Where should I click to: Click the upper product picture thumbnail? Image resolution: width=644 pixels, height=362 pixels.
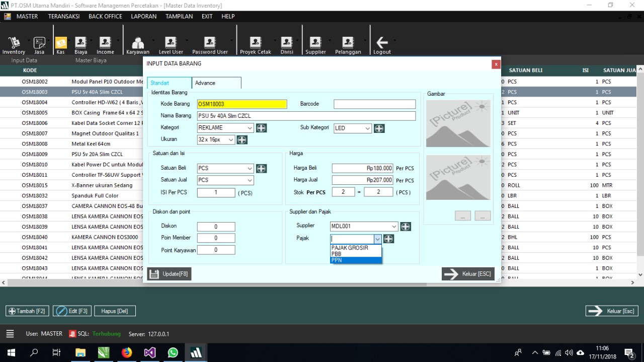tap(458, 123)
